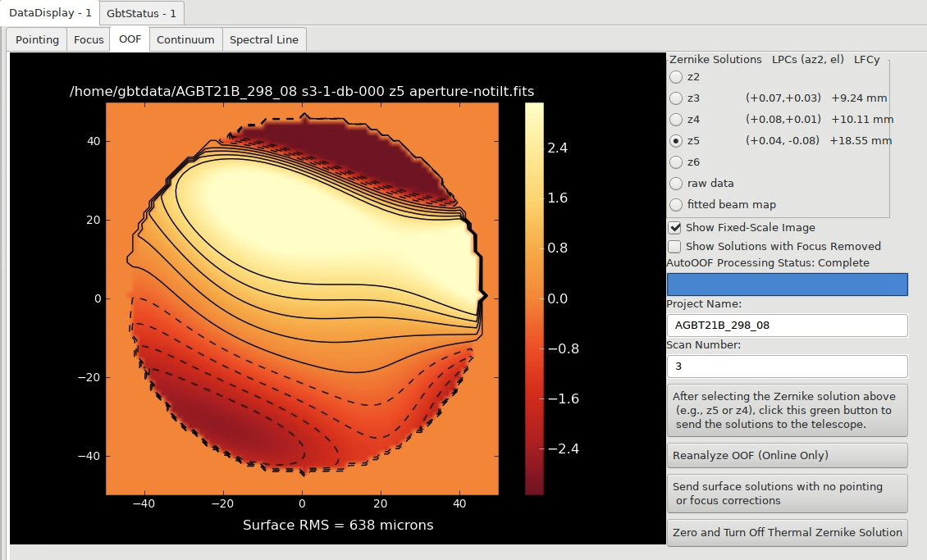927x560 pixels.
Task: Choose the z3 Zernike solution
Action: (x=676, y=98)
